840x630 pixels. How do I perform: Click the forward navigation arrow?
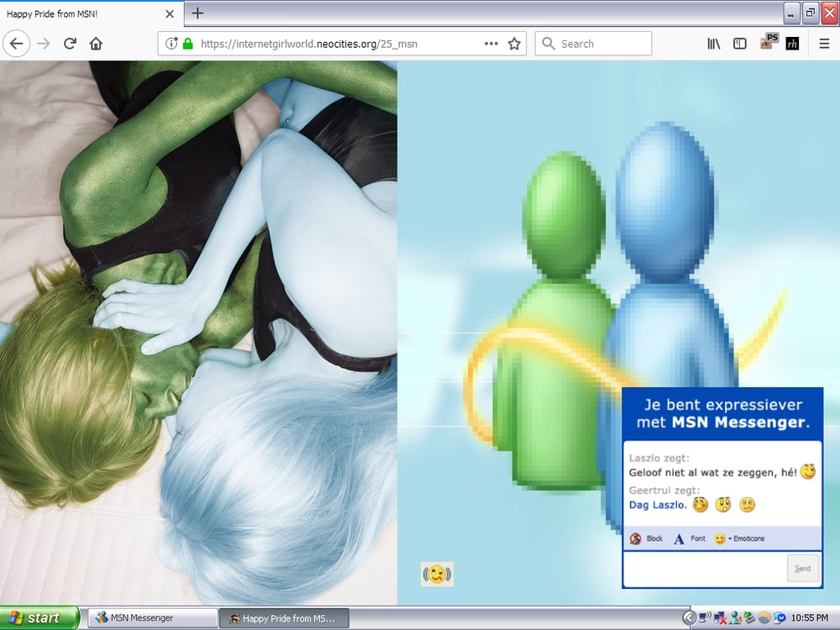pyautogui.click(x=44, y=44)
